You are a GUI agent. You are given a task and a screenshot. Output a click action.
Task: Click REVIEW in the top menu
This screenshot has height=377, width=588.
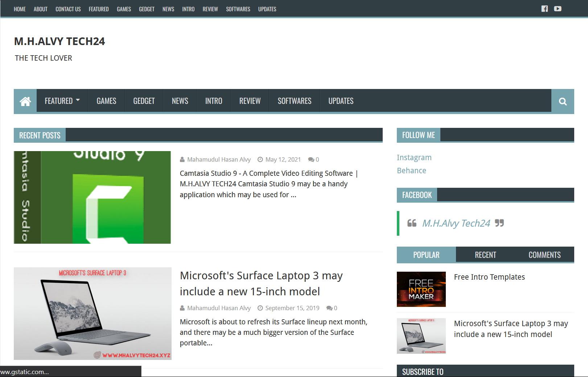tap(210, 9)
